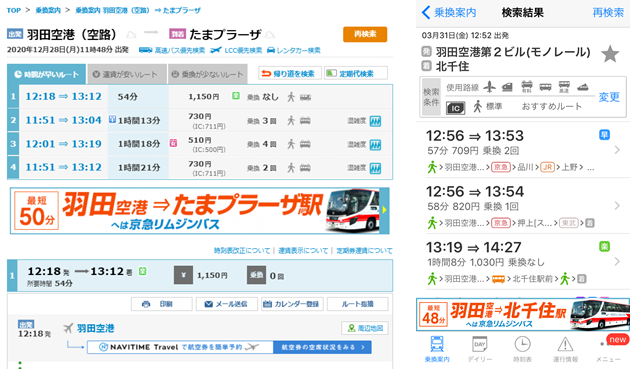Select route 2 row 11:51⇒13:04
This screenshot has width=630, height=369.
[x=200, y=120]
